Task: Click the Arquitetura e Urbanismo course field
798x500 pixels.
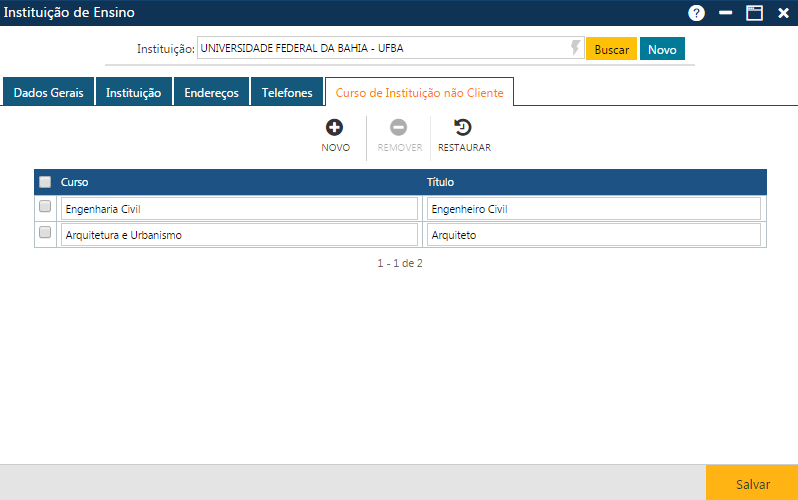Action: (239, 235)
